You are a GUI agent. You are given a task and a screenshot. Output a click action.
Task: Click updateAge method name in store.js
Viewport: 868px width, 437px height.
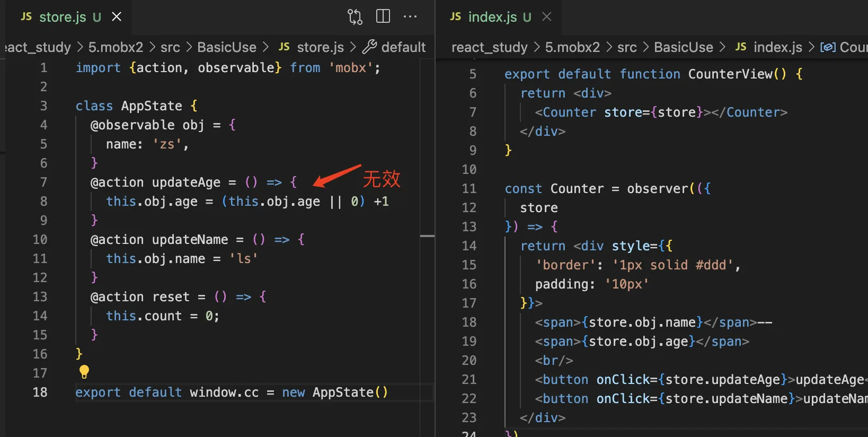(186, 182)
